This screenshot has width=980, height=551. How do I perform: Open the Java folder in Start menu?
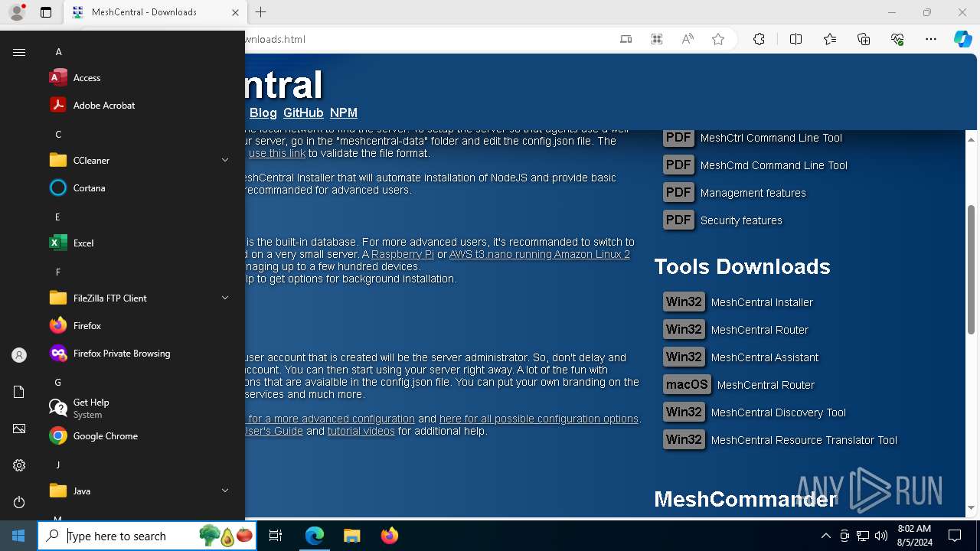click(x=140, y=491)
